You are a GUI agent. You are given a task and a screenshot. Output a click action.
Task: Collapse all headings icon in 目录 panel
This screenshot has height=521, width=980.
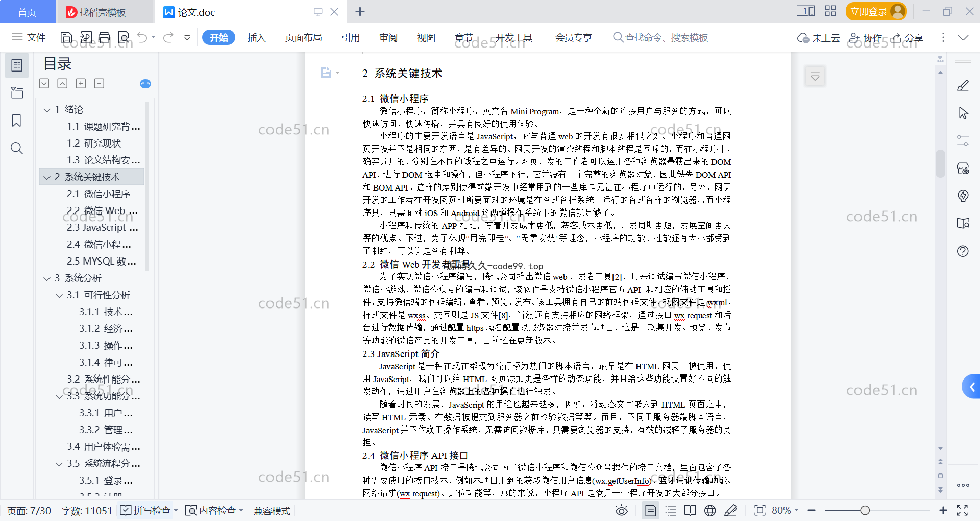click(62, 83)
